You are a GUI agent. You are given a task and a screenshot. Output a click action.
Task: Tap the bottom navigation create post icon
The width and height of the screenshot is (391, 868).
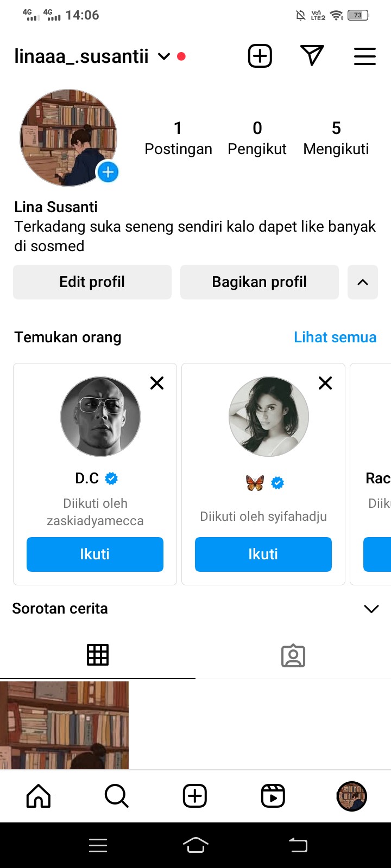(195, 796)
